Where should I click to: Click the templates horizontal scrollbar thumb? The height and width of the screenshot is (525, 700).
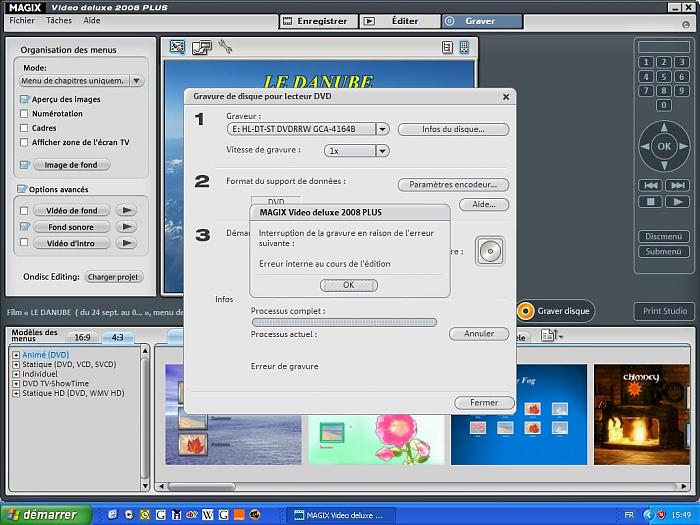click(200, 487)
